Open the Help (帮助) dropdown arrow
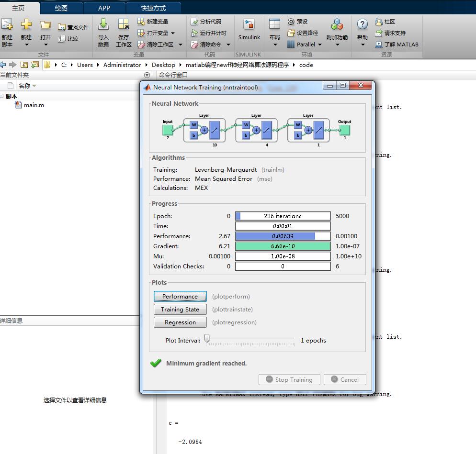The image size is (476, 454). [363, 44]
